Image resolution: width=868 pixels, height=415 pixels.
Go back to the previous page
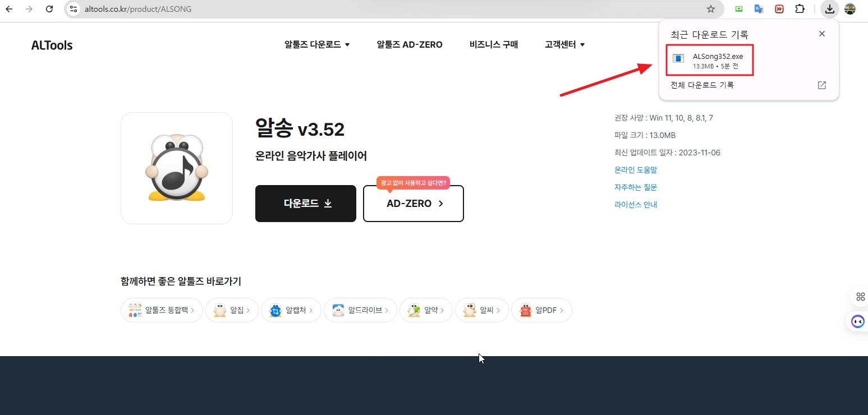pyautogui.click(x=9, y=9)
